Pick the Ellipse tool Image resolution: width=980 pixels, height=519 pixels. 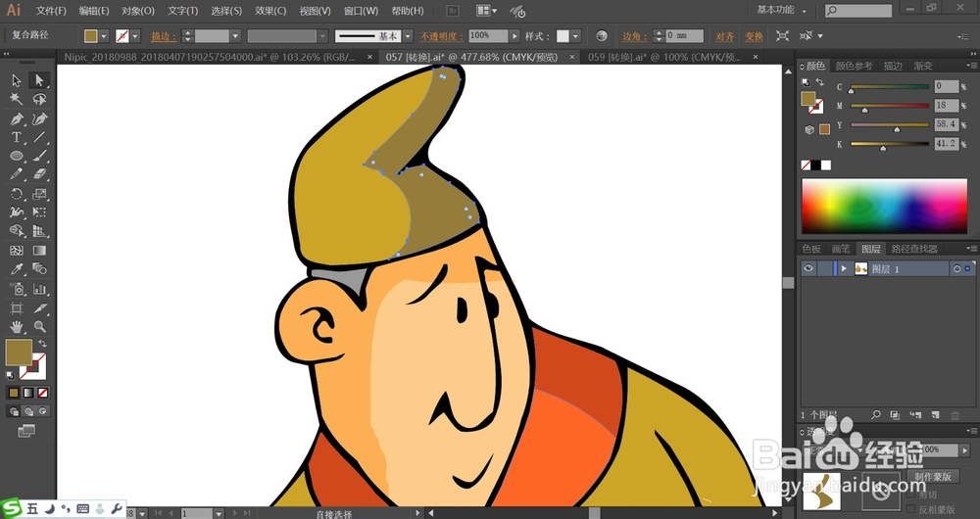(17, 156)
